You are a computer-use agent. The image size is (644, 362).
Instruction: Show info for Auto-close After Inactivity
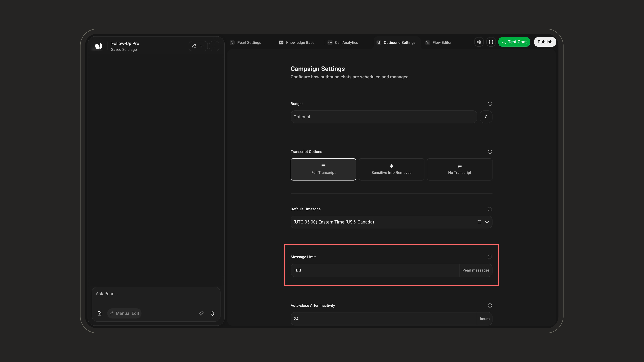tap(490, 306)
